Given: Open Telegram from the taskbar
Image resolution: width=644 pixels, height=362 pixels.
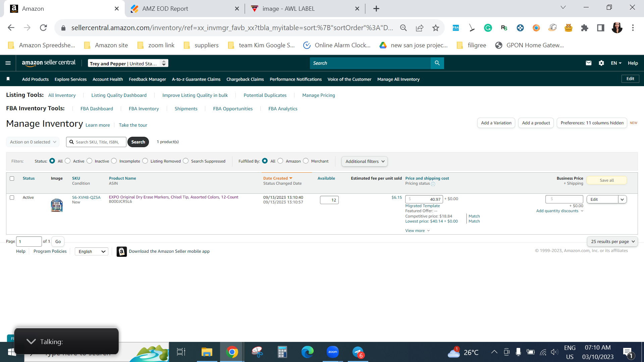Looking at the screenshot, I should (358, 352).
